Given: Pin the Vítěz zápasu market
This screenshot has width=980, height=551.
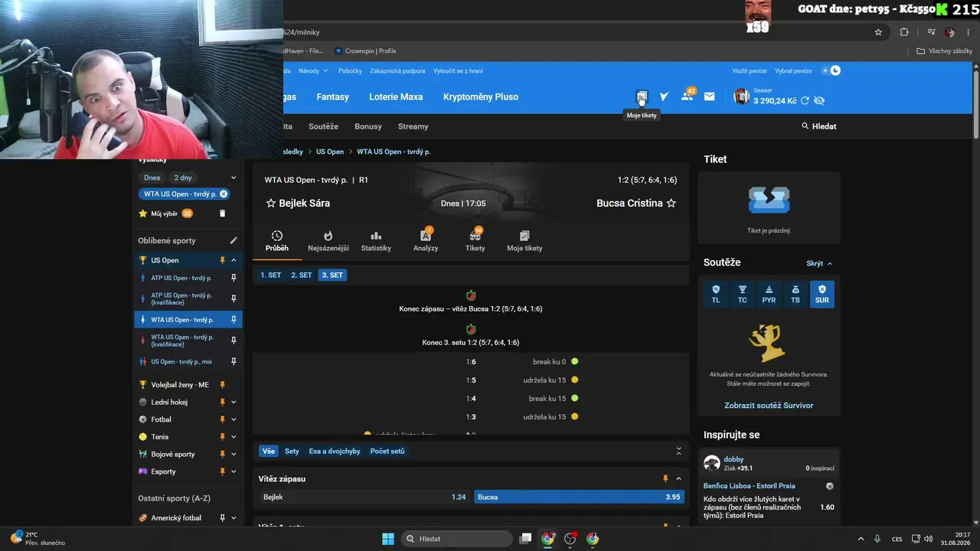Looking at the screenshot, I should [x=665, y=479].
